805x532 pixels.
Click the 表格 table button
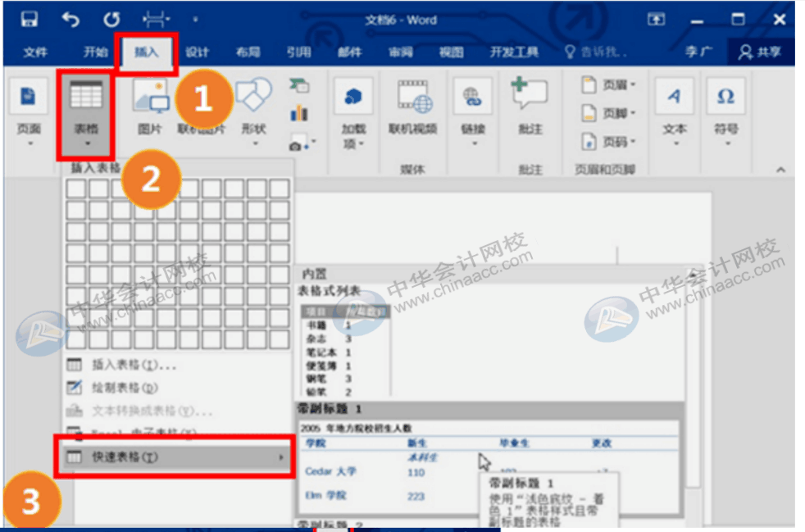click(x=86, y=113)
